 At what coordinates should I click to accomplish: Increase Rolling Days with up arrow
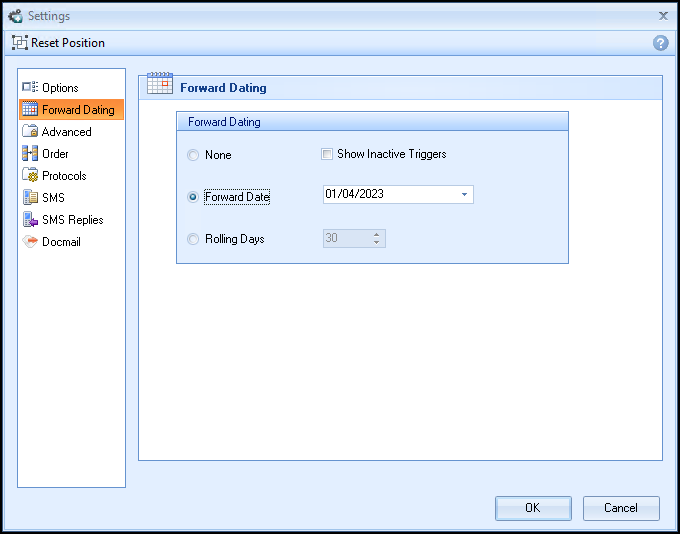coord(377,235)
